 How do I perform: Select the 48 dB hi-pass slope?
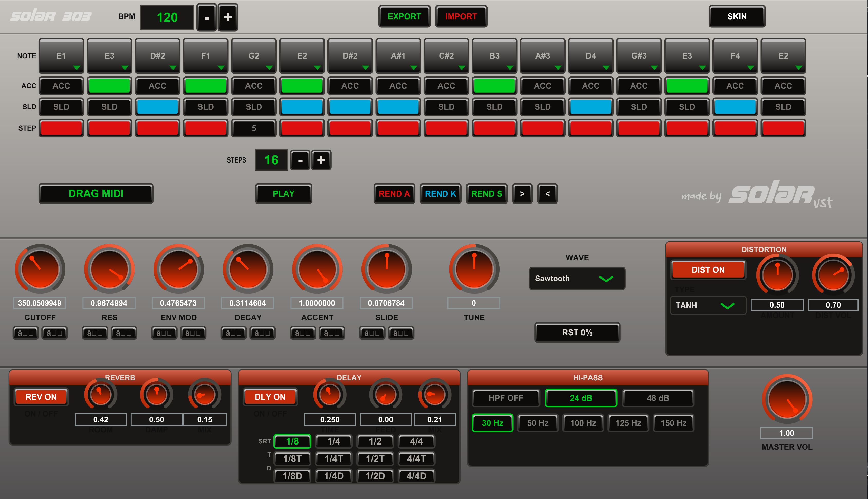(658, 398)
